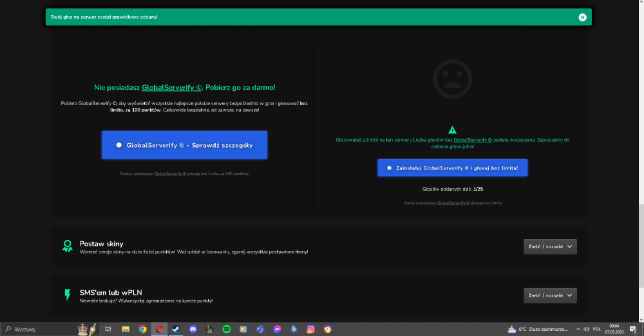Open the volume control in system tray

pyautogui.click(x=587, y=329)
